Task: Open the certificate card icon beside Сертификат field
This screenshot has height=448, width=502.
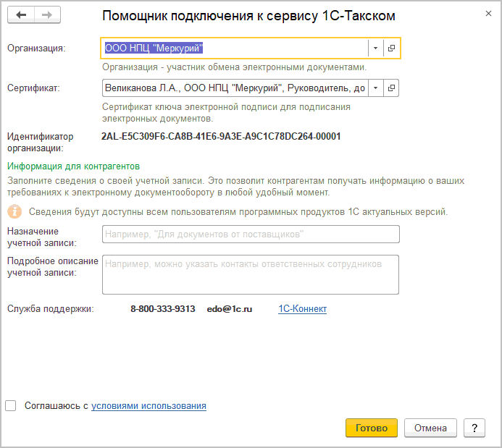Action: [391, 88]
